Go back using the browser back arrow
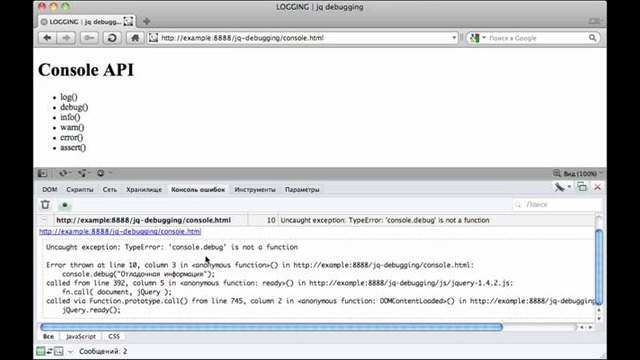The width and height of the screenshot is (640, 360). (x=47, y=38)
